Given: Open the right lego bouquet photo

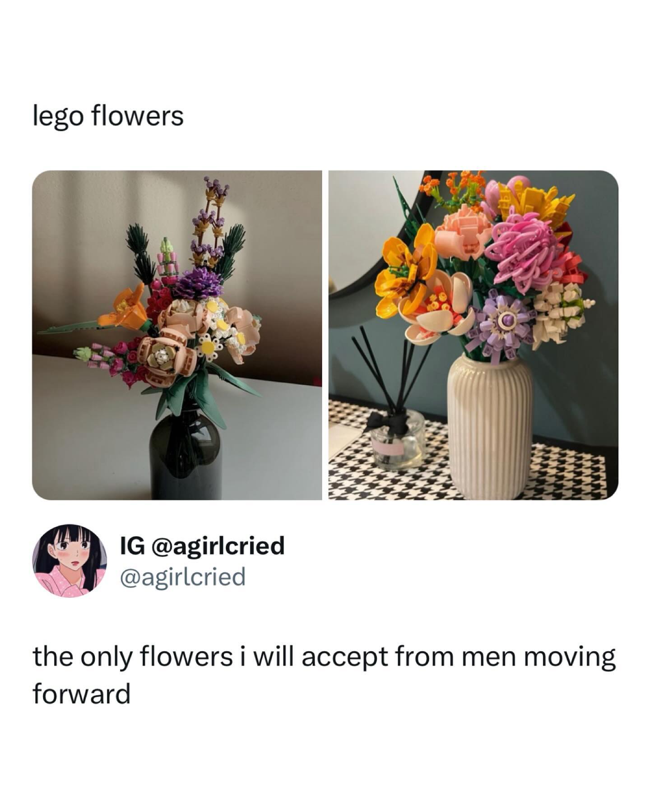Looking at the screenshot, I should pyautogui.click(x=473, y=335).
